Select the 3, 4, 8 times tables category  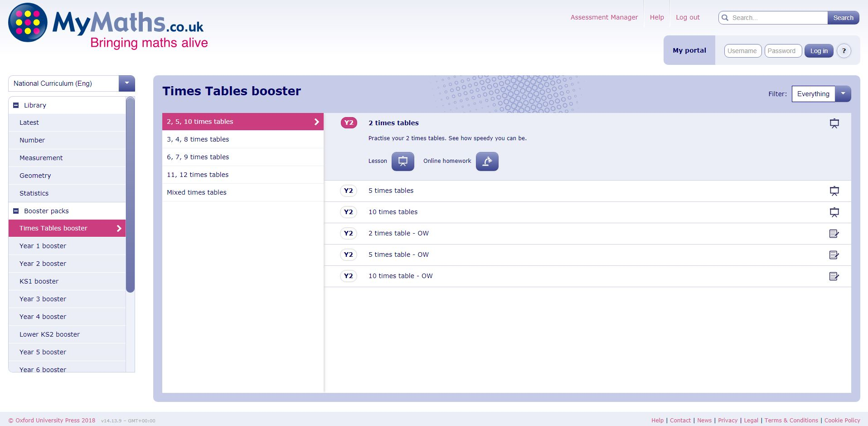(x=243, y=139)
